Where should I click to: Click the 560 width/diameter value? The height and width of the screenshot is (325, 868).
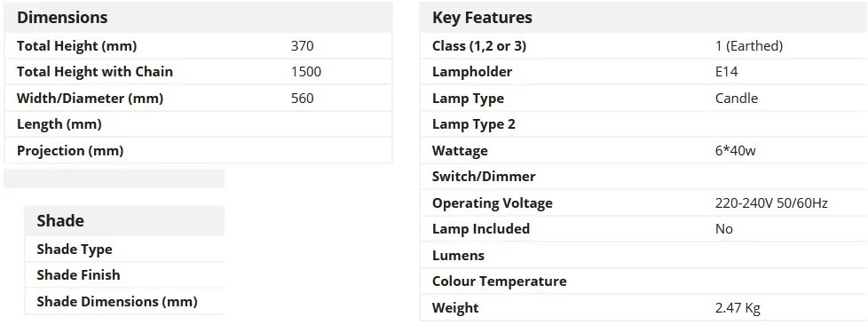(303, 98)
